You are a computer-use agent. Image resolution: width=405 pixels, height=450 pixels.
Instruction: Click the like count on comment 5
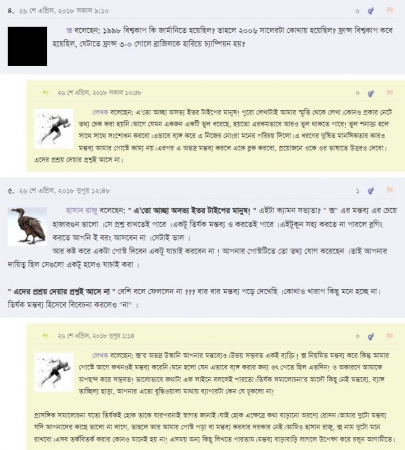pyautogui.click(x=357, y=191)
